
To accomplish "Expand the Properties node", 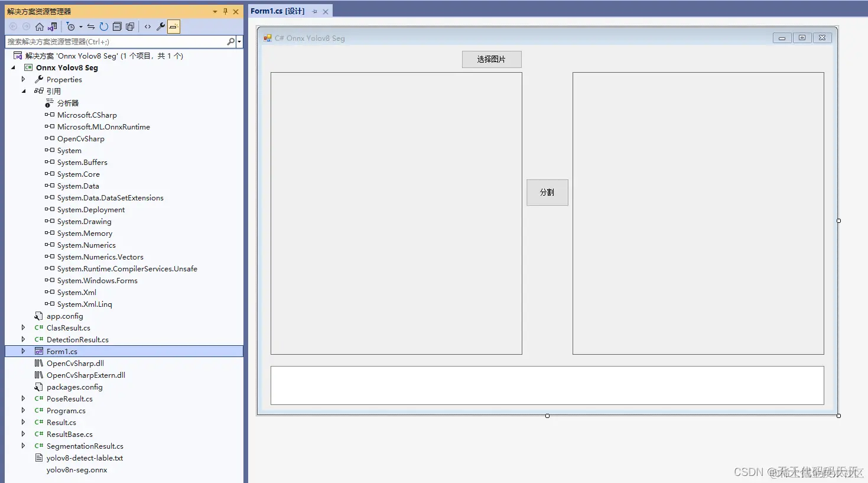I will point(24,79).
